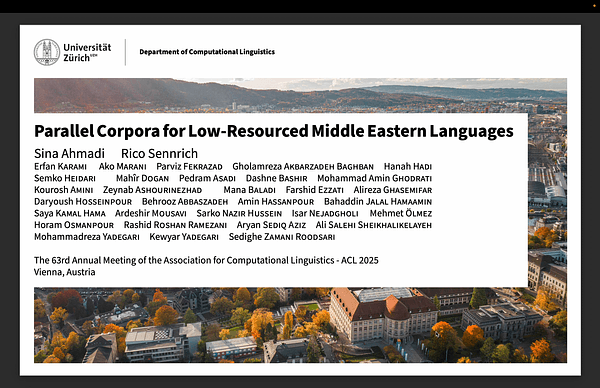The height and width of the screenshot is (388, 600).
Task: Click the name "Isar Nejadgholi"
Action: coord(325,213)
